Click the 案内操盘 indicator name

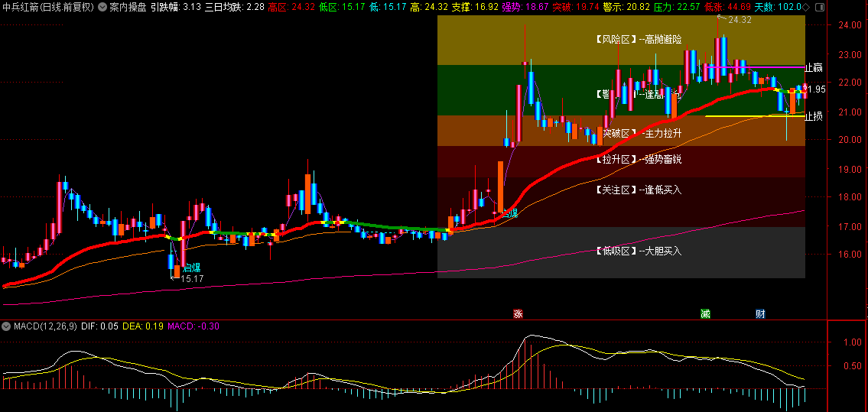point(128,7)
